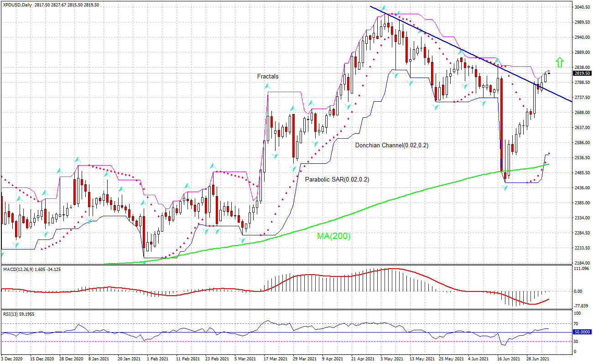Click the 16 Jun 2021 date label
This screenshot has width=593, height=364.
[x=507, y=359]
